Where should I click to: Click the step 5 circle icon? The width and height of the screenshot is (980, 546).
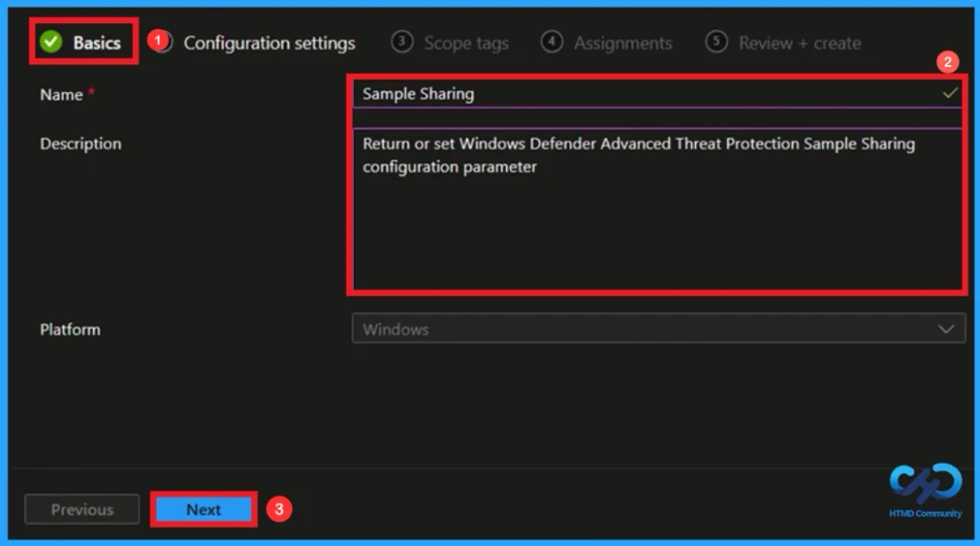point(716,42)
